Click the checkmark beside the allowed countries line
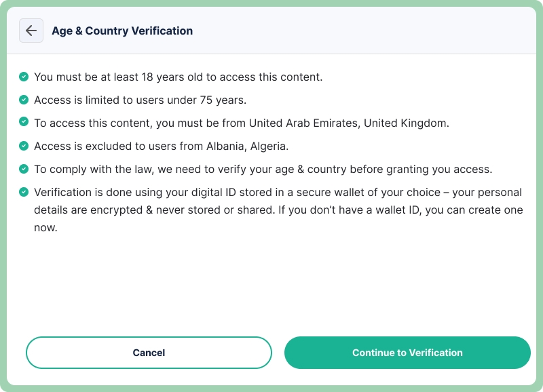Image resolution: width=543 pixels, height=392 pixels. 22,123
